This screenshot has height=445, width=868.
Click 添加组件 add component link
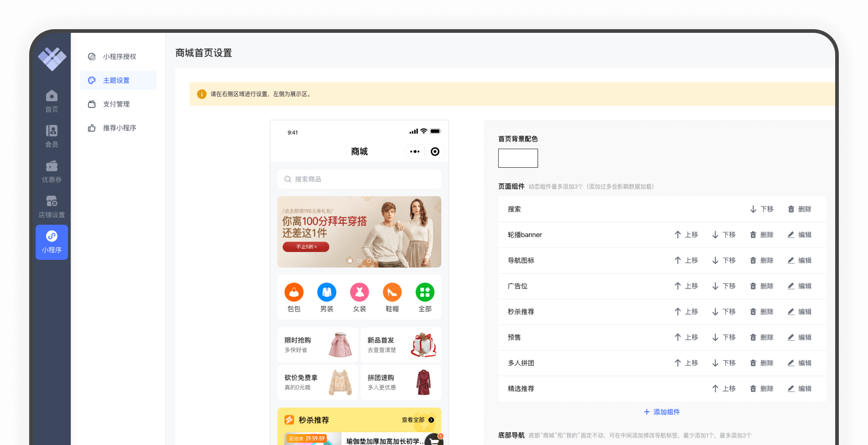(x=661, y=412)
